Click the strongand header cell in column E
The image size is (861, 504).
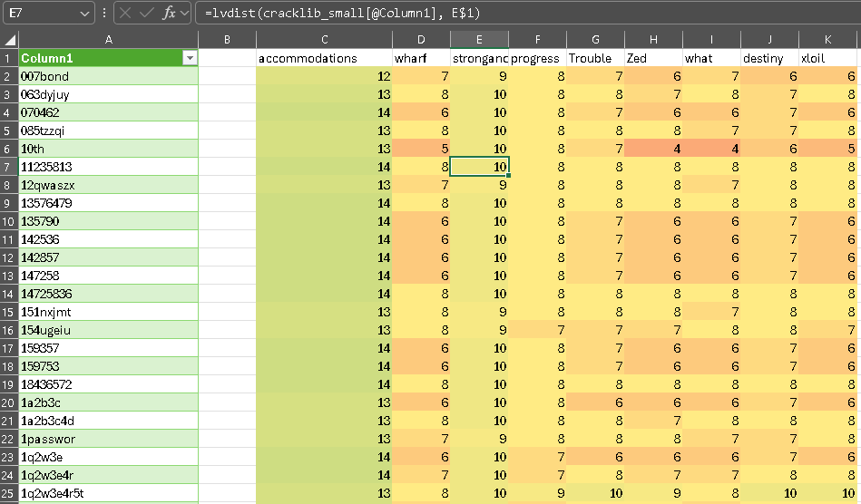coord(479,58)
